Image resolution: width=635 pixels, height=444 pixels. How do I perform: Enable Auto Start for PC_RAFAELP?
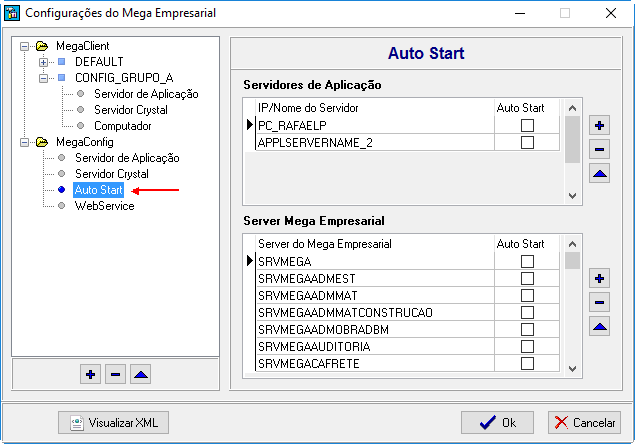click(x=527, y=125)
